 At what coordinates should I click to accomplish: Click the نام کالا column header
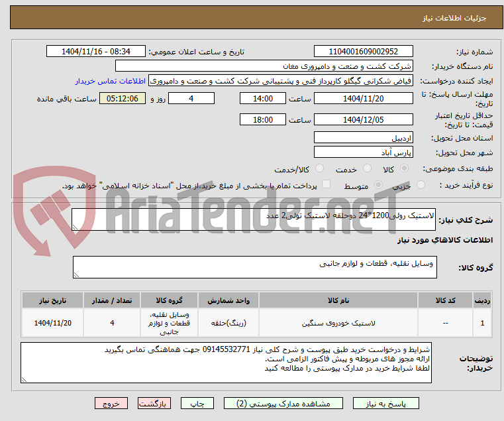point(338,300)
